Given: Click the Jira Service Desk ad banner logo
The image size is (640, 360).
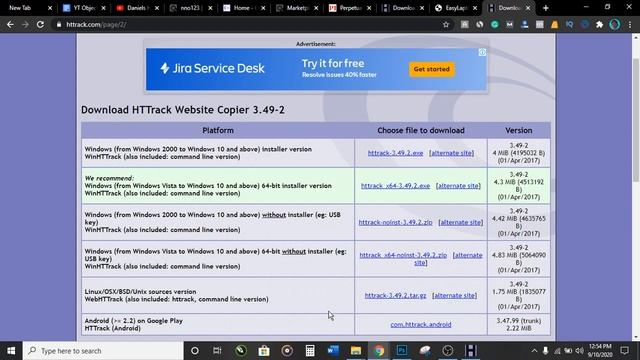Looking at the screenshot, I should pyautogui.click(x=212, y=68).
